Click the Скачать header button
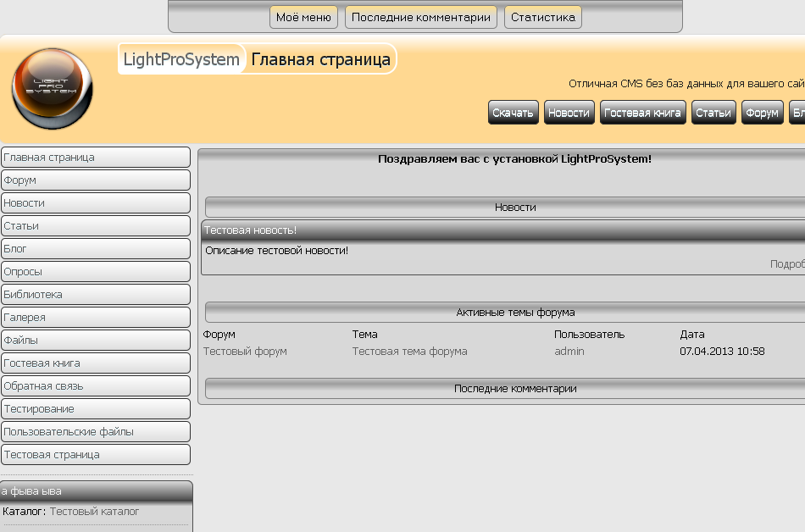The height and width of the screenshot is (532, 805). click(x=513, y=113)
